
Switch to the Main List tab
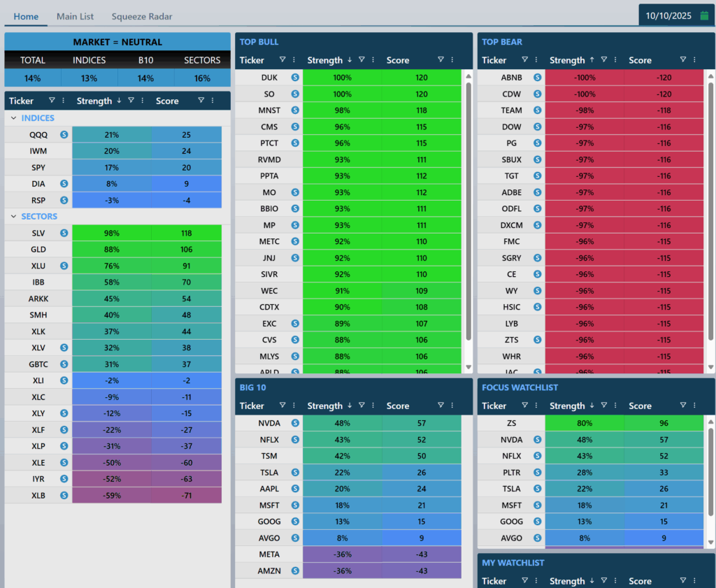point(76,16)
